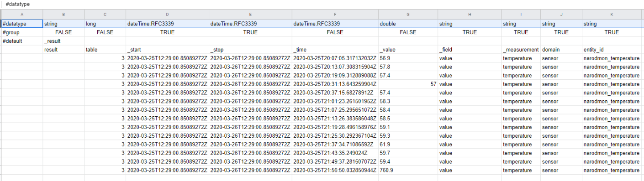Click the _value header cell

coord(408,50)
